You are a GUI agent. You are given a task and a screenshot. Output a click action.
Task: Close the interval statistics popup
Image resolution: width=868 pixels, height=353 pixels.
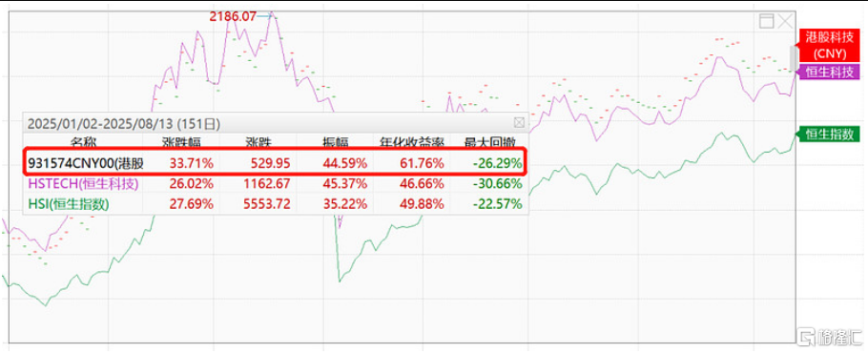tap(519, 122)
